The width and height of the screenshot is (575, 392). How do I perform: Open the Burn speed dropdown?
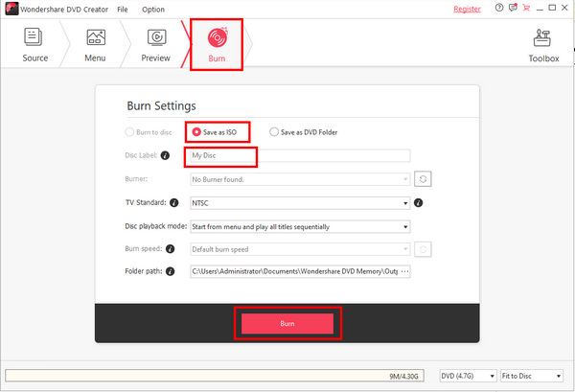click(x=300, y=249)
